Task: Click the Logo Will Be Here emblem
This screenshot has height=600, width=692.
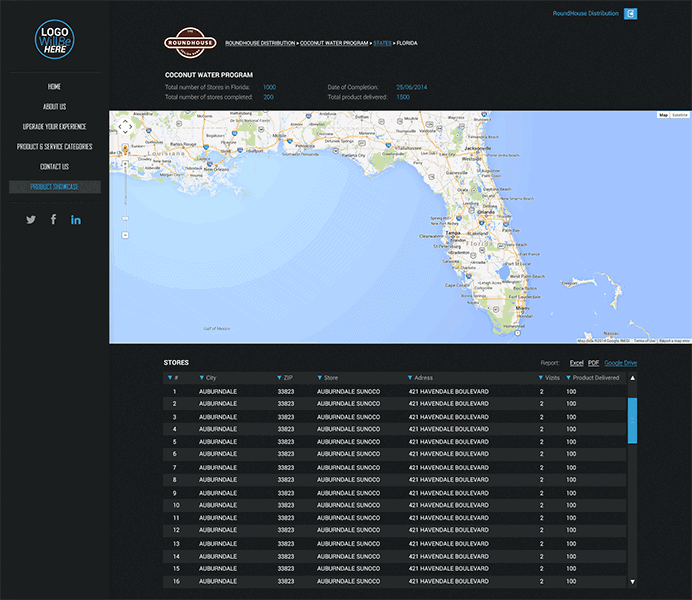Action: pos(55,39)
